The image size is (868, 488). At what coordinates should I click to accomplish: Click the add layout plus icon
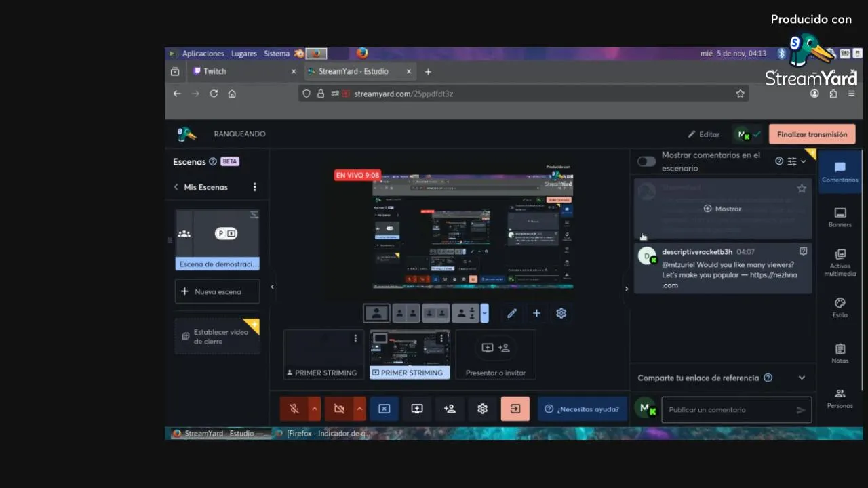pyautogui.click(x=536, y=313)
